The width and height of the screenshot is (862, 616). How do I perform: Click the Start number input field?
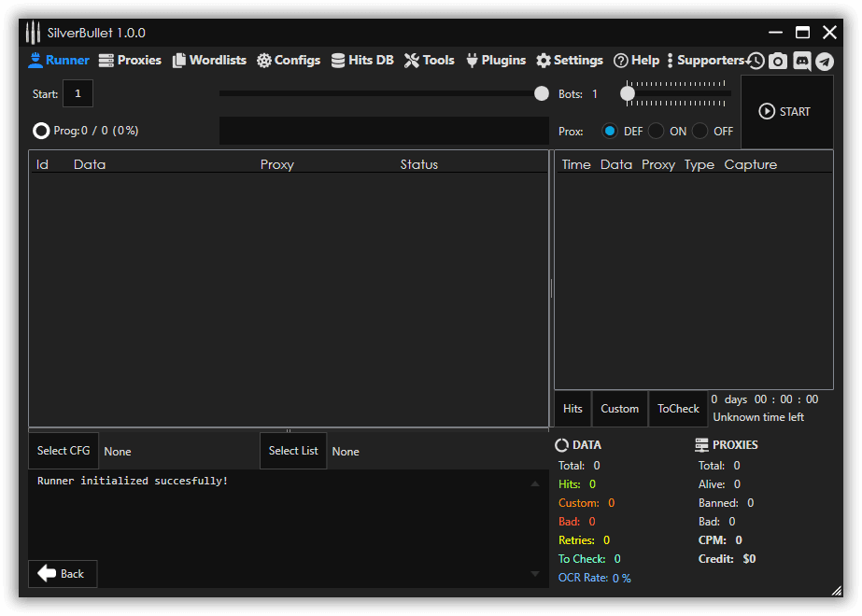point(78,93)
